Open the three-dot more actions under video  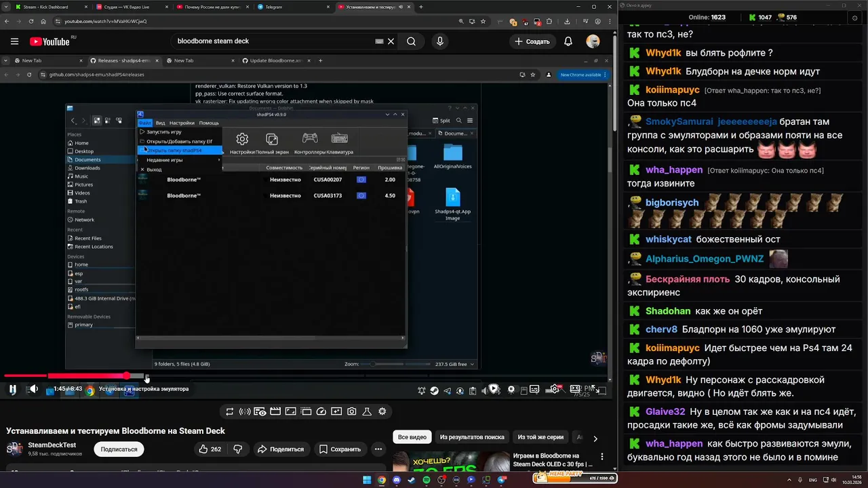pyautogui.click(x=378, y=449)
